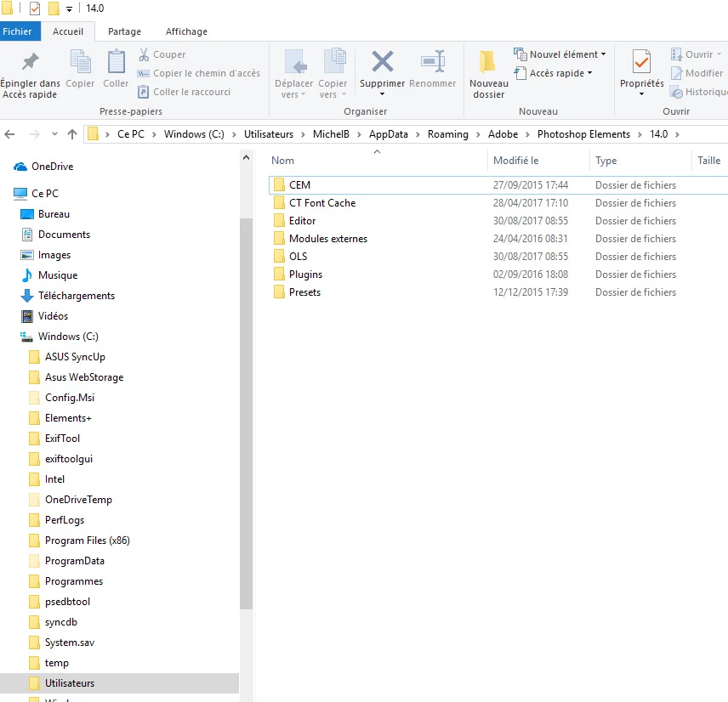Click Utilisateurs in the address breadcrumb
The height and width of the screenshot is (702, 728).
point(269,134)
